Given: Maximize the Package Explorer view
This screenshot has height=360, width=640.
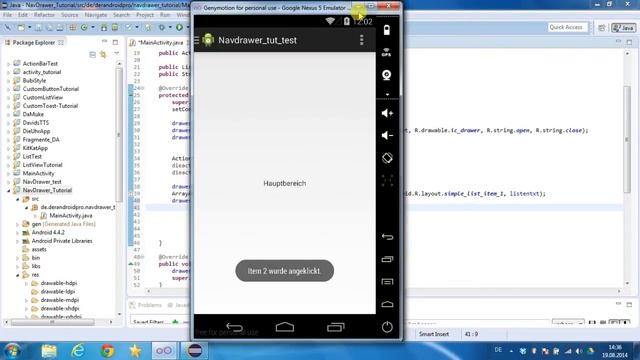Looking at the screenshot, I should 115,42.
